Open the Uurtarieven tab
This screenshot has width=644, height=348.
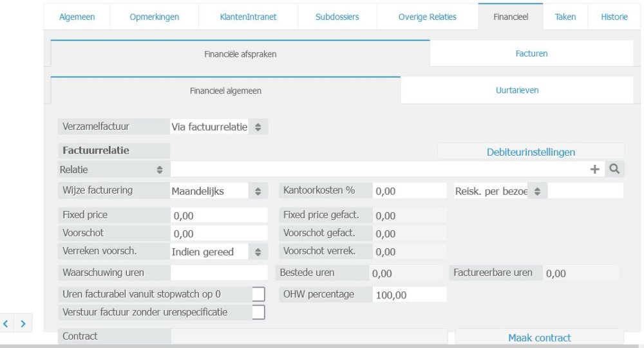tap(516, 91)
